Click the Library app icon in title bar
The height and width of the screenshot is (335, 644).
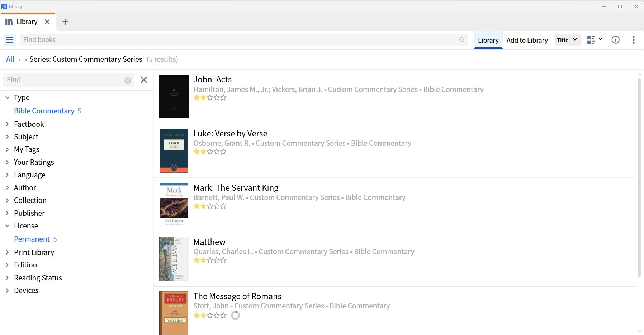[4, 6]
